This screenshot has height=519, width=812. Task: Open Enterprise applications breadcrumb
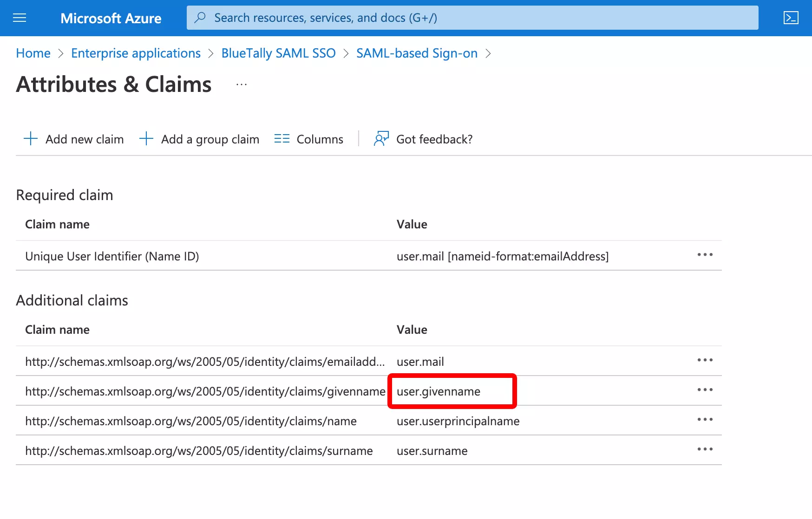[136, 53]
